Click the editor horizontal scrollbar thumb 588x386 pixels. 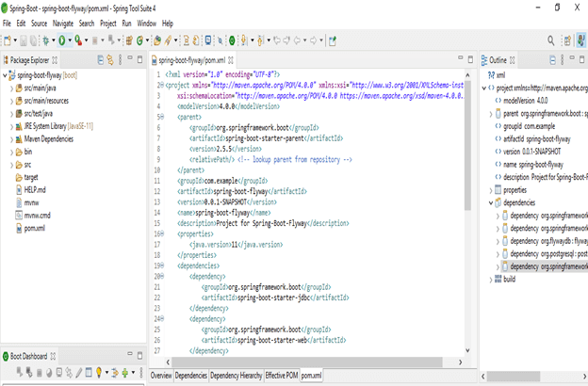[x=307, y=362]
